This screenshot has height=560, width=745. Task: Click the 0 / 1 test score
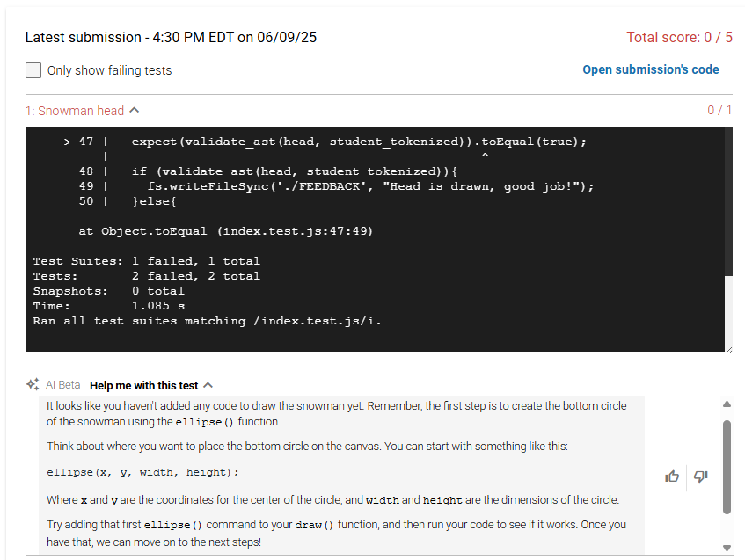pos(719,110)
